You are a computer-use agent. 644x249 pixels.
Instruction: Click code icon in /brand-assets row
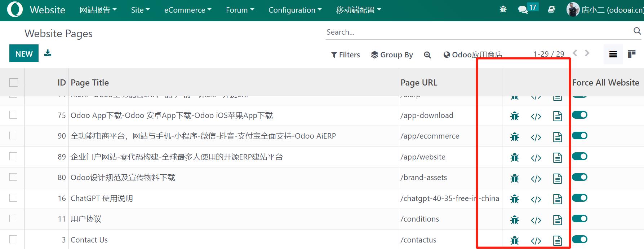point(536,179)
